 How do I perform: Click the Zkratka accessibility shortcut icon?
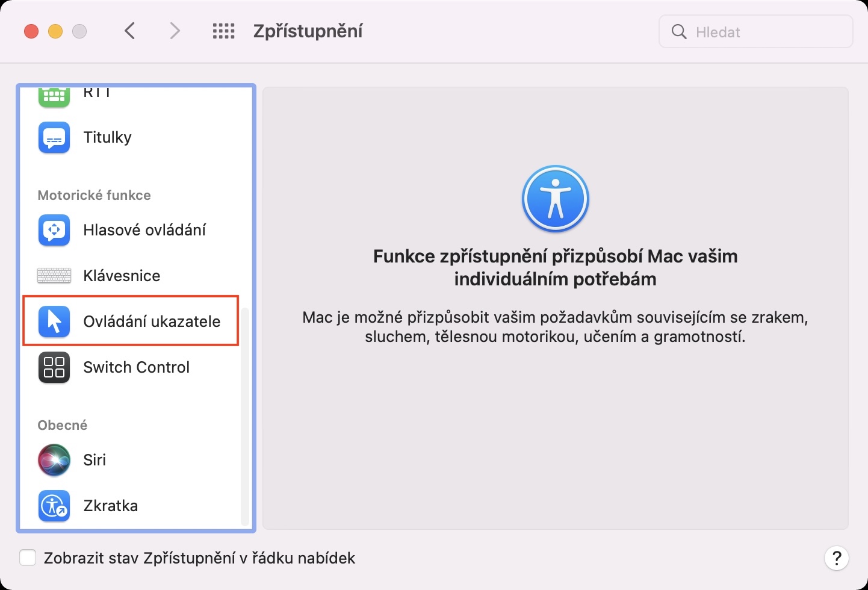[x=54, y=506]
